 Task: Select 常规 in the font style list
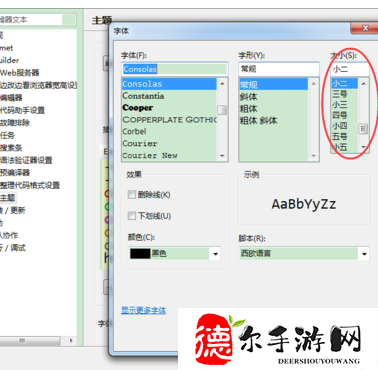point(273,85)
